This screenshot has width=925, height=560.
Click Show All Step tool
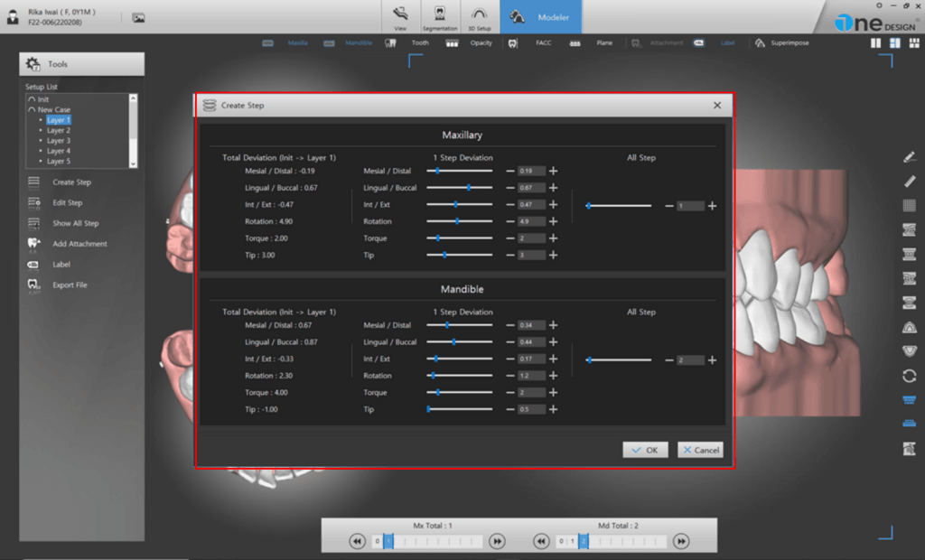tap(76, 224)
